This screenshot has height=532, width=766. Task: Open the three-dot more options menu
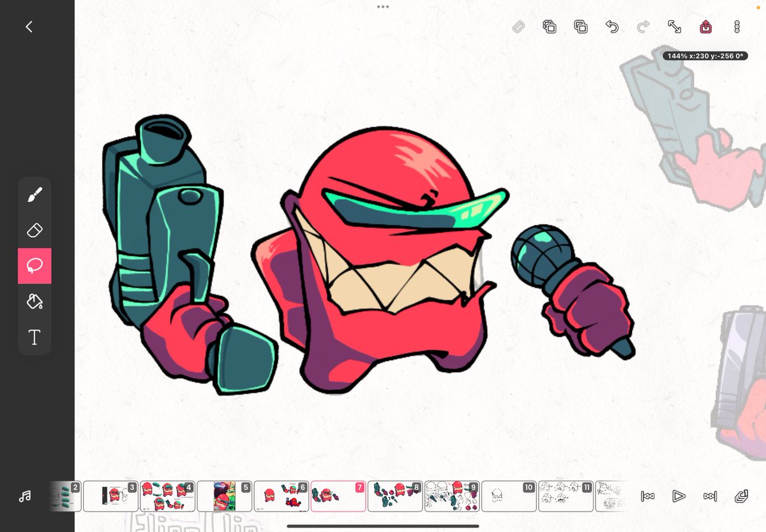[x=737, y=27]
